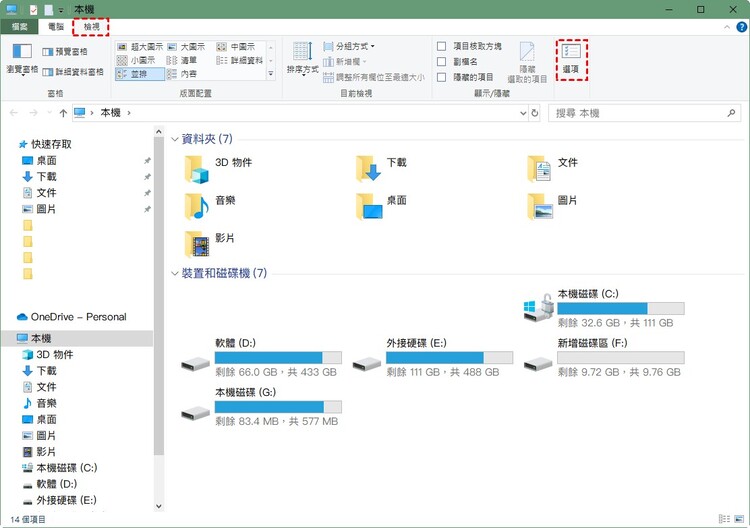Click the 隱藏選取的項目 icon
This screenshot has width=750, height=528.
[527, 51]
